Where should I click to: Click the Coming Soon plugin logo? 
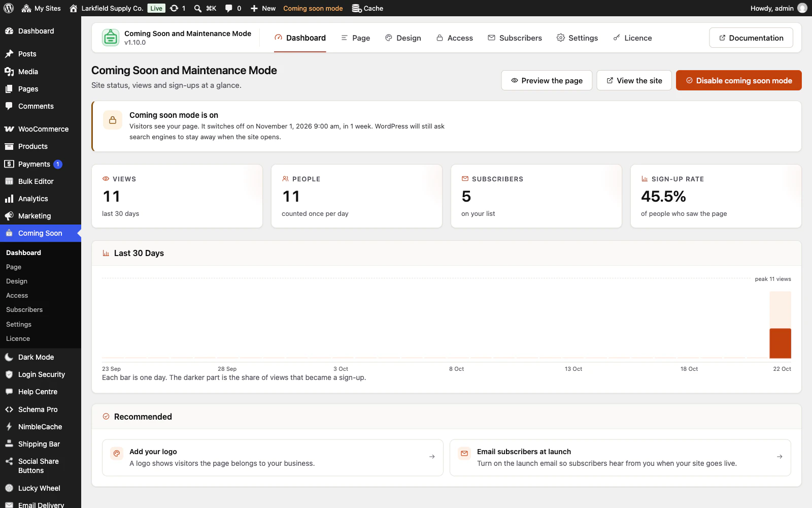[111, 38]
